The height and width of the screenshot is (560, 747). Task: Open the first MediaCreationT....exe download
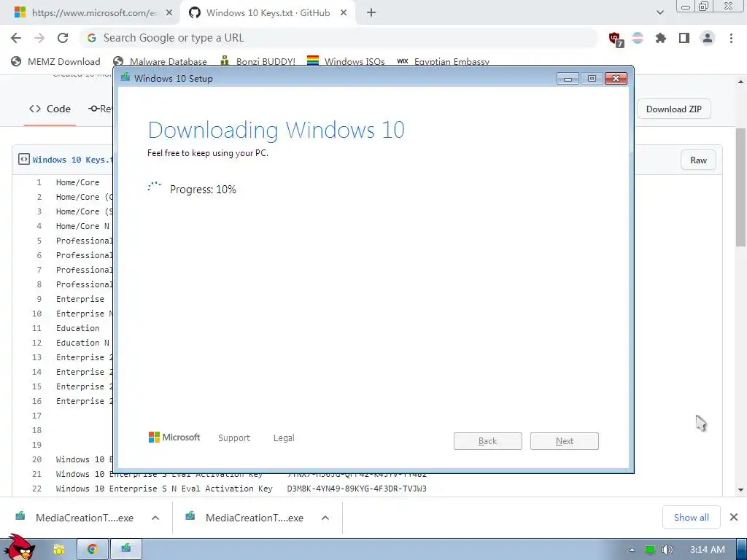pyautogui.click(x=75, y=518)
